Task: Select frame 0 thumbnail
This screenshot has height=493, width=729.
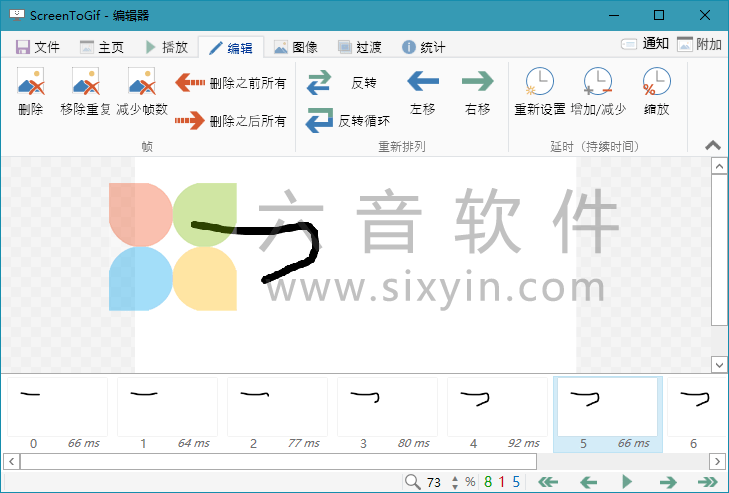Action: 58,407
